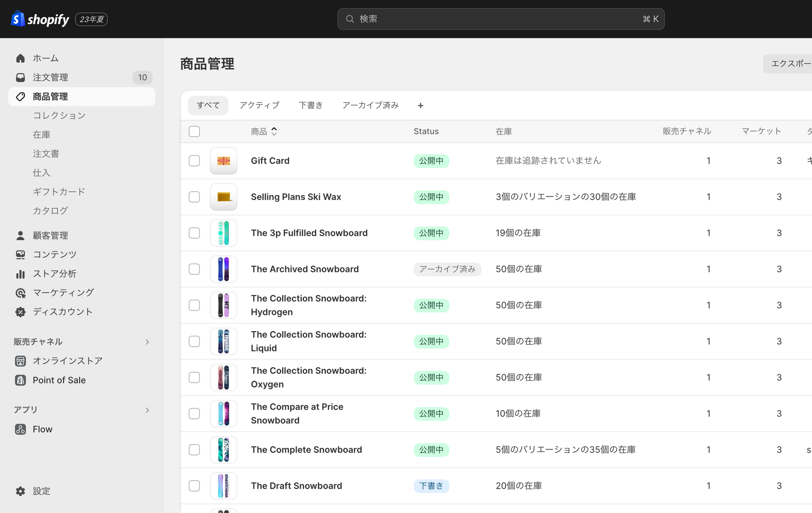Select The Collection Snowboard: Oxygen checkbox
The height and width of the screenshot is (513, 812).
194,377
